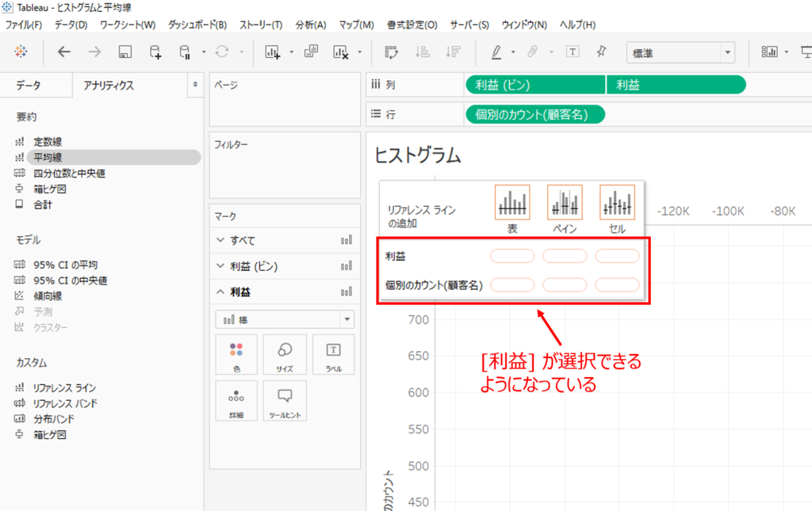Open the 書式設定(O) menu

tap(412, 25)
